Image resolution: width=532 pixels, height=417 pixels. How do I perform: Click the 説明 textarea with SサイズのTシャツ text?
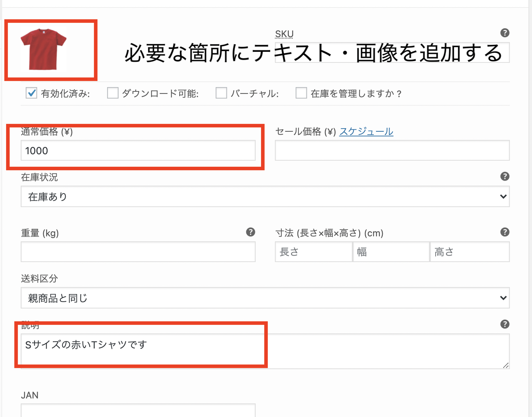[x=265, y=351]
